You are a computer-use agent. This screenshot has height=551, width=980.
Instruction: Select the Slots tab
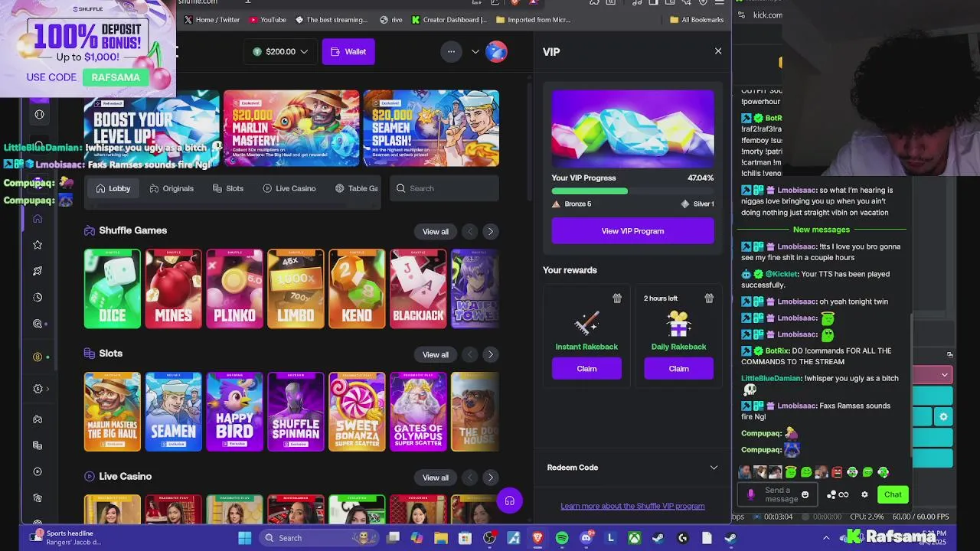click(x=228, y=188)
